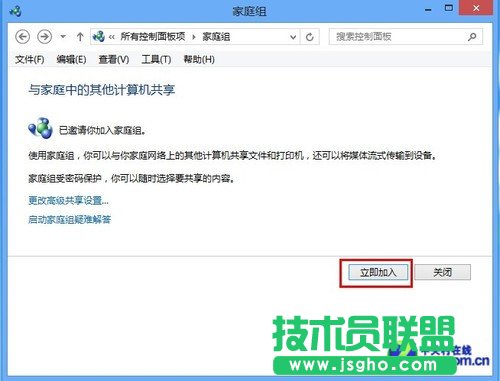Close the window with the red X
Image resolution: width=500 pixels, height=381 pixels.
[476, 8]
